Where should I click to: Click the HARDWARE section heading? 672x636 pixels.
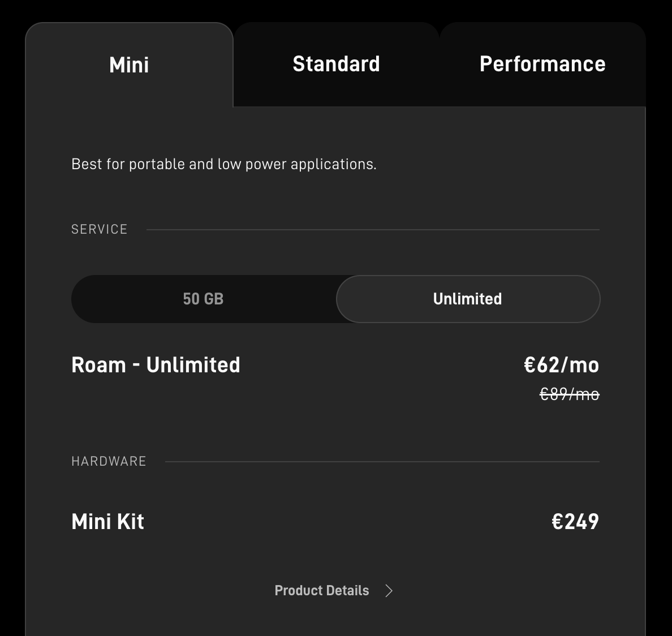coord(109,461)
